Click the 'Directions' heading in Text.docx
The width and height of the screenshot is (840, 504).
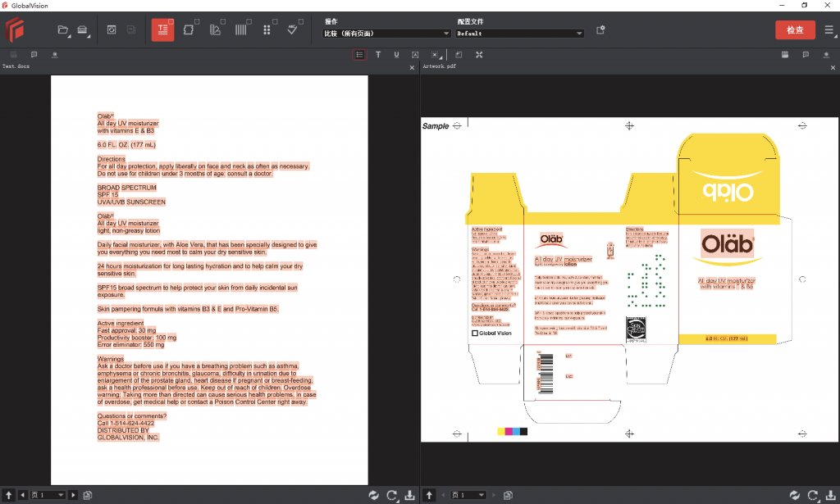click(x=111, y=159)
